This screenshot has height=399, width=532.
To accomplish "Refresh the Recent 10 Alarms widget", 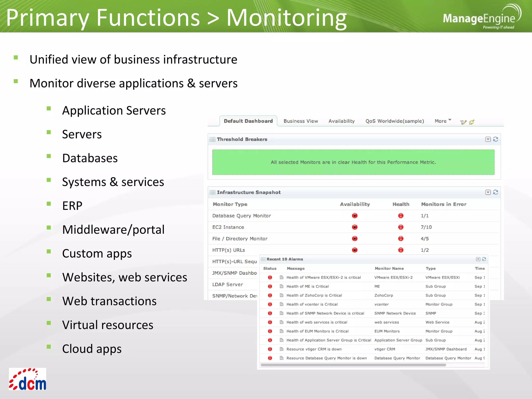I will [x=484, y=259].
